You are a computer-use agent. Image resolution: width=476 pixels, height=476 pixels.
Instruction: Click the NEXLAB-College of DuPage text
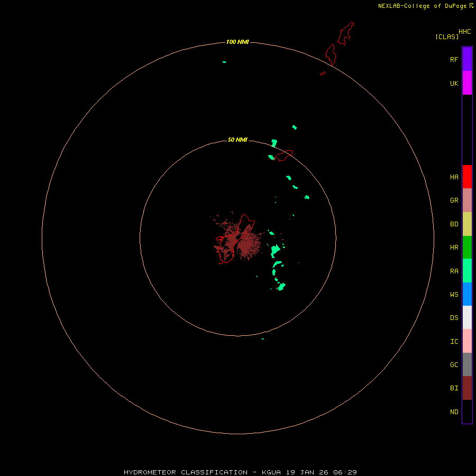(423, 6)
